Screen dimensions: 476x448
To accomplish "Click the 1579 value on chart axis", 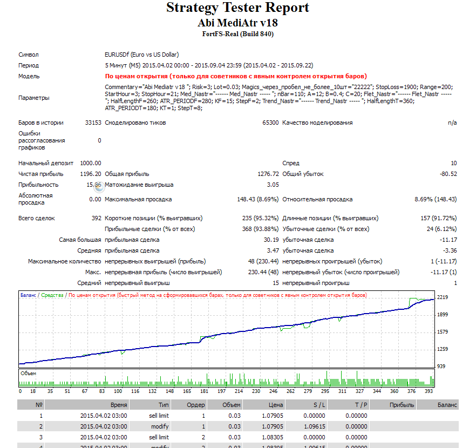I will point(443,332).
